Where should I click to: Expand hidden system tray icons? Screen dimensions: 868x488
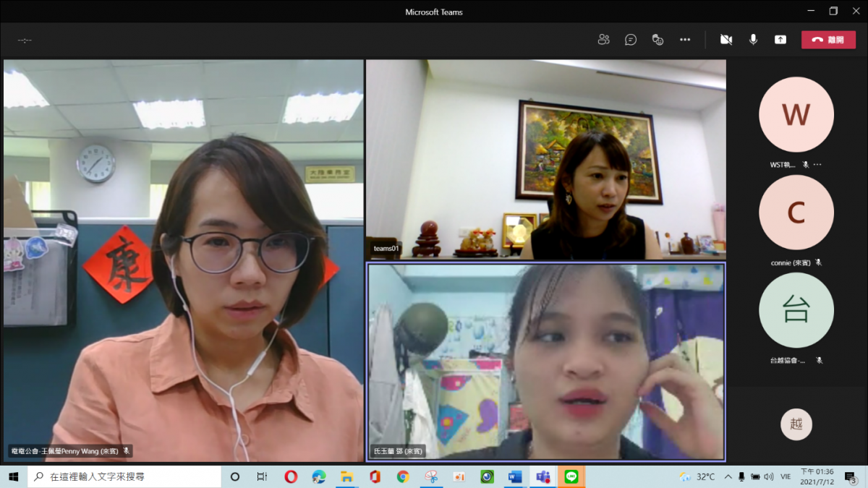click(x=728, y=477)
